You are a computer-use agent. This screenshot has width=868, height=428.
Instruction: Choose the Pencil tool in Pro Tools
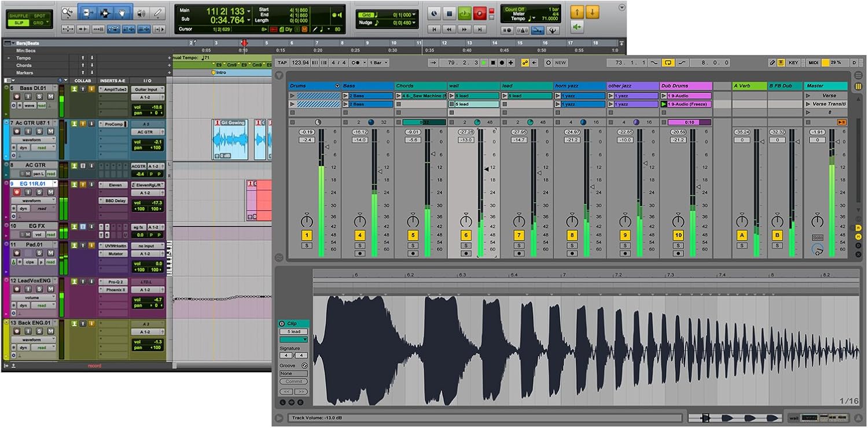(x=157, y=12)
